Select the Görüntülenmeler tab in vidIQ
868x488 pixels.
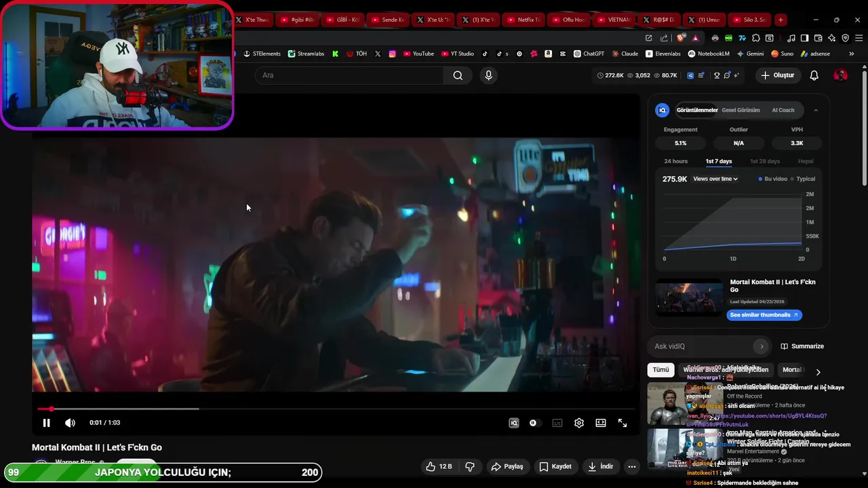pos(697,110)
